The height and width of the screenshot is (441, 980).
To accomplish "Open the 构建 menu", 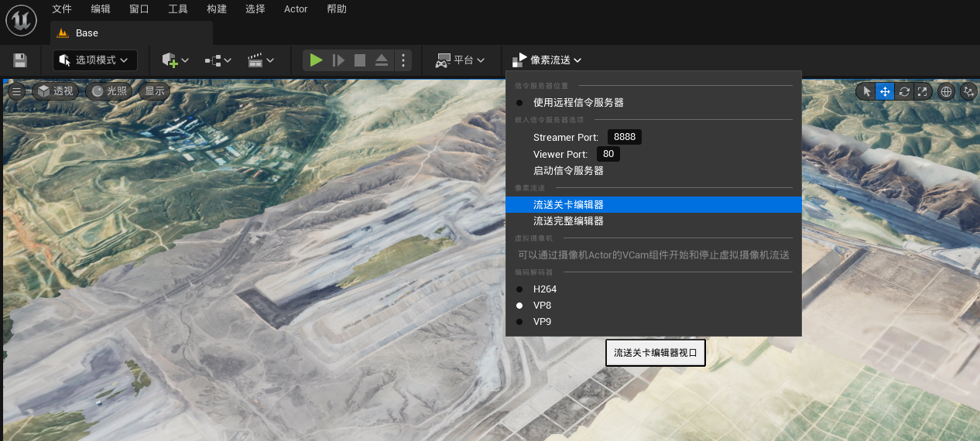I will pos(217,9).
